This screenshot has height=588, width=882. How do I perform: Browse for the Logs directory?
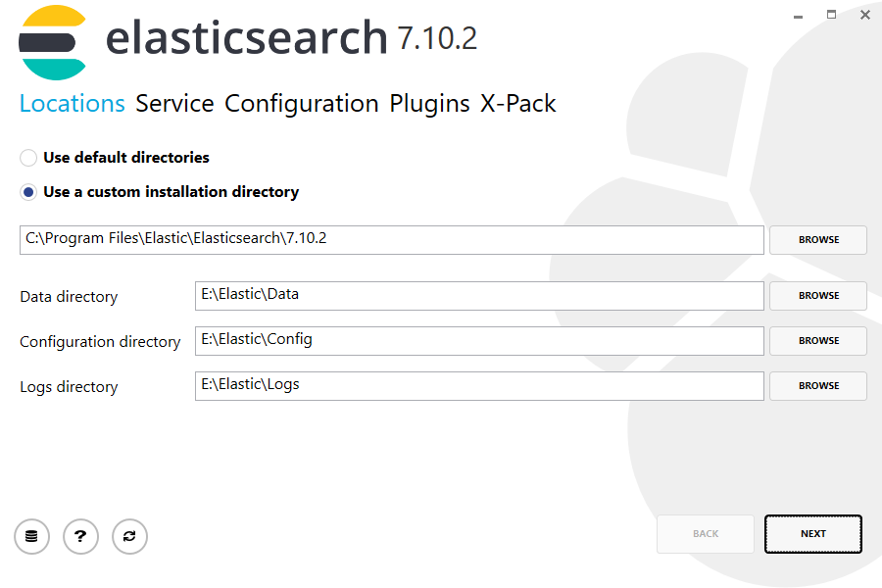click(x=817, y=385)
